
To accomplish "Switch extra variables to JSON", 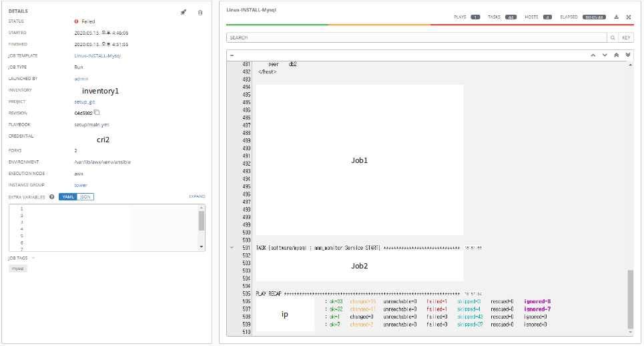I will (x=85, y=197).
